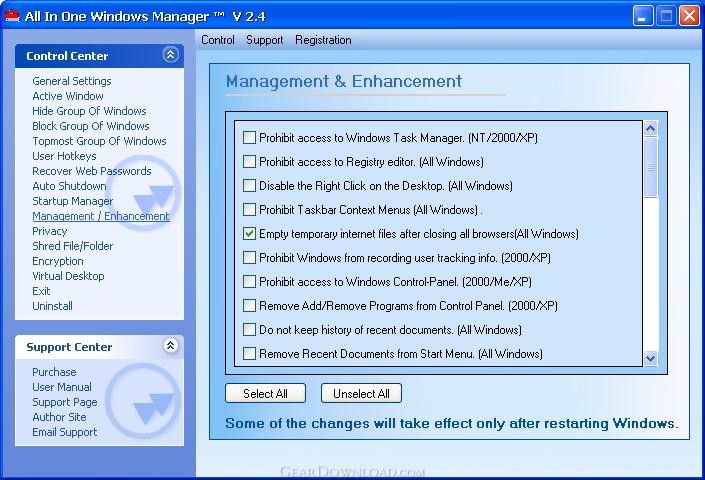705x480 pixels.
Task: Enable Prohibit access to Windows Task Manager
Action: point(249,138)
